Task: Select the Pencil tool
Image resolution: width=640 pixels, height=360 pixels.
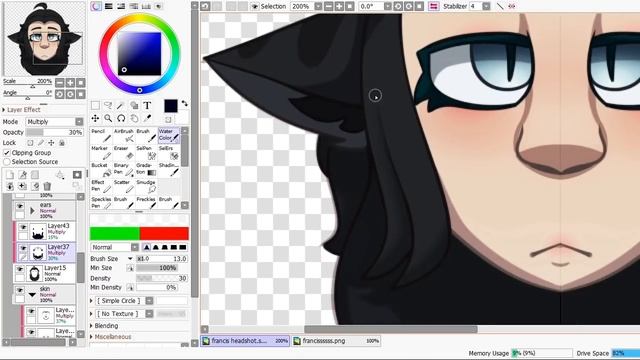Action: click(x=101, y=135)
